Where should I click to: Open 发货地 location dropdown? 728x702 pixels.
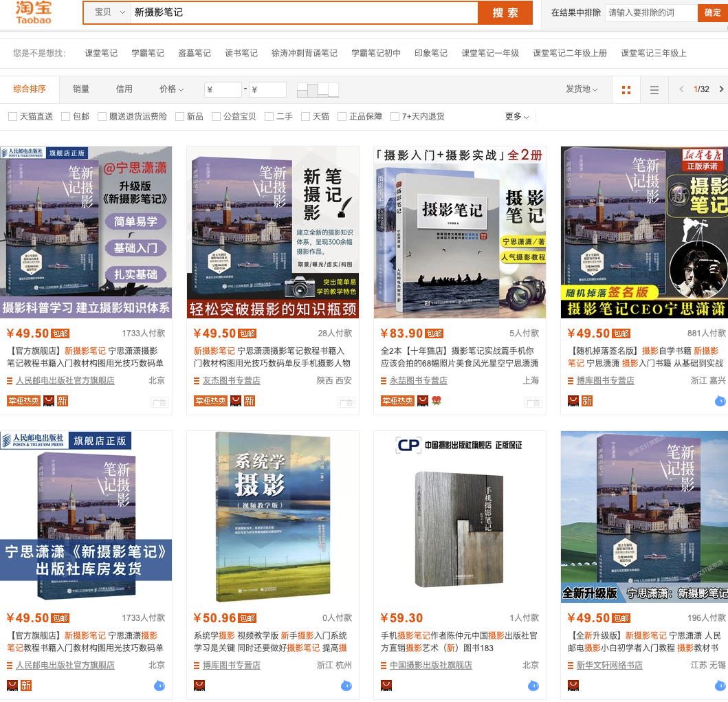pyautogui.click(x=582, y=89)
